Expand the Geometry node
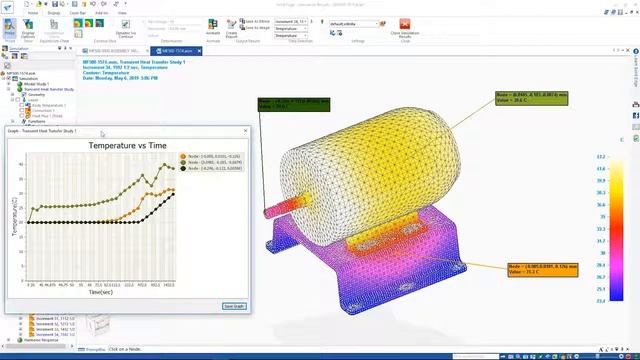The height and width of the screenshot is (360, 640). (x=13, y=94)
